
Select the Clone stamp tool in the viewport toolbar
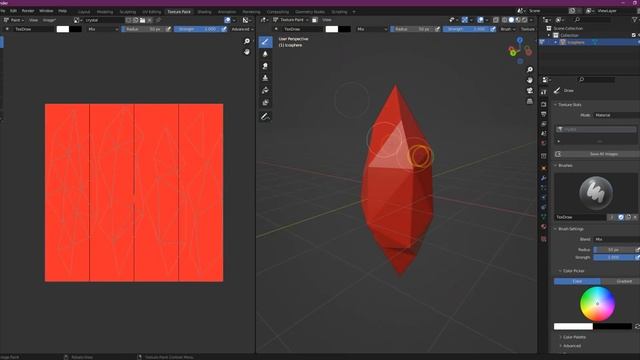coord(265,78)
